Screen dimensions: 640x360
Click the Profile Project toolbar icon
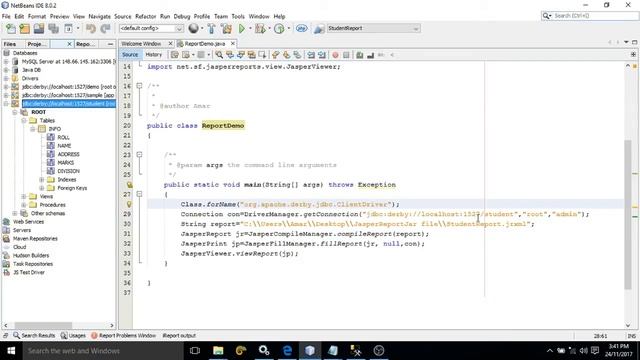279,29
